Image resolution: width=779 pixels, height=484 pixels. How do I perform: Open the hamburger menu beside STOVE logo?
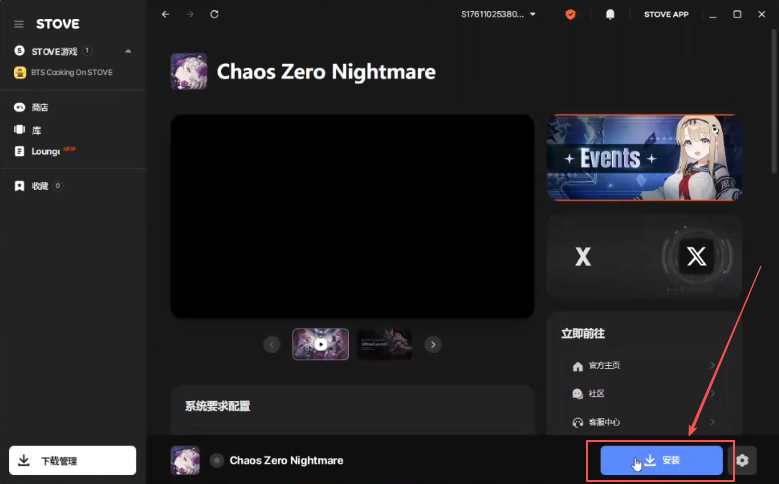tap(19, 24)
